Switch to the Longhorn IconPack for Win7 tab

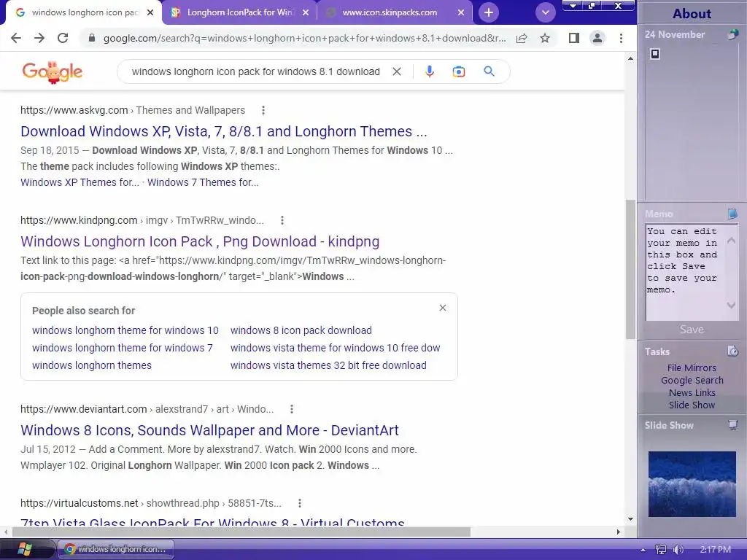click(239, 12)
